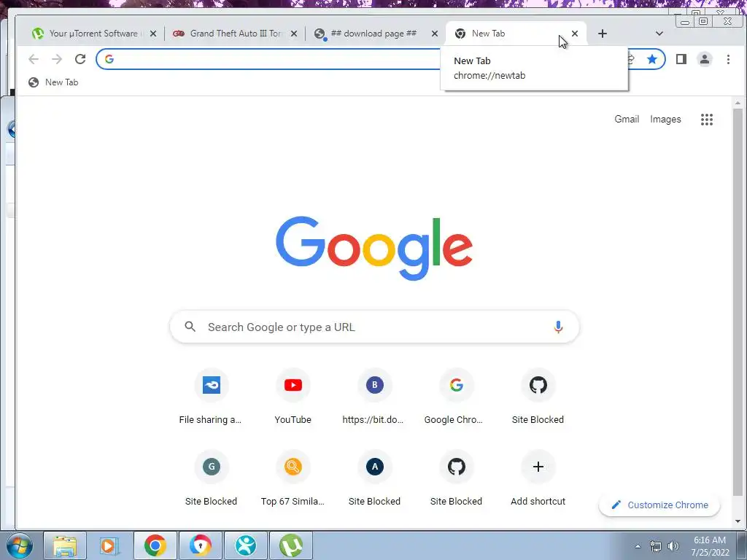This screenshot has height=560, width=747.
Task: Go forward using the forward arrow
Action: 57,59
